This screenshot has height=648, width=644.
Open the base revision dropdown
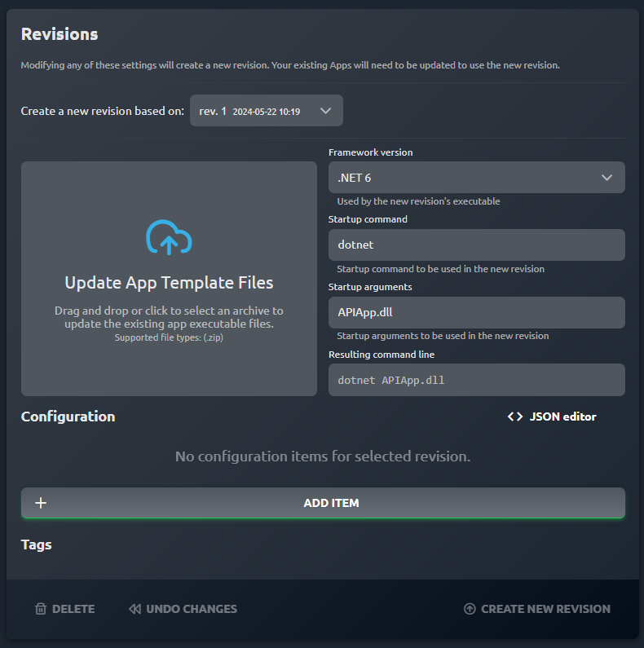pos(267,111)
